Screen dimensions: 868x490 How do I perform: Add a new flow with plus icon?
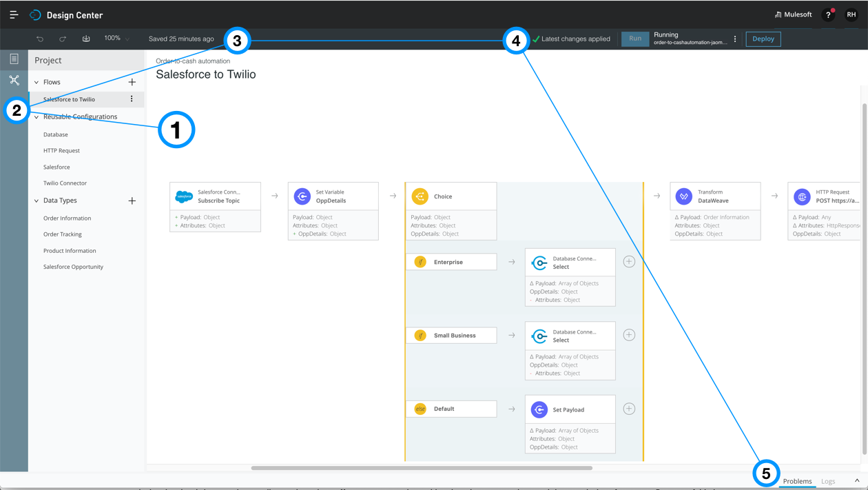132,82
